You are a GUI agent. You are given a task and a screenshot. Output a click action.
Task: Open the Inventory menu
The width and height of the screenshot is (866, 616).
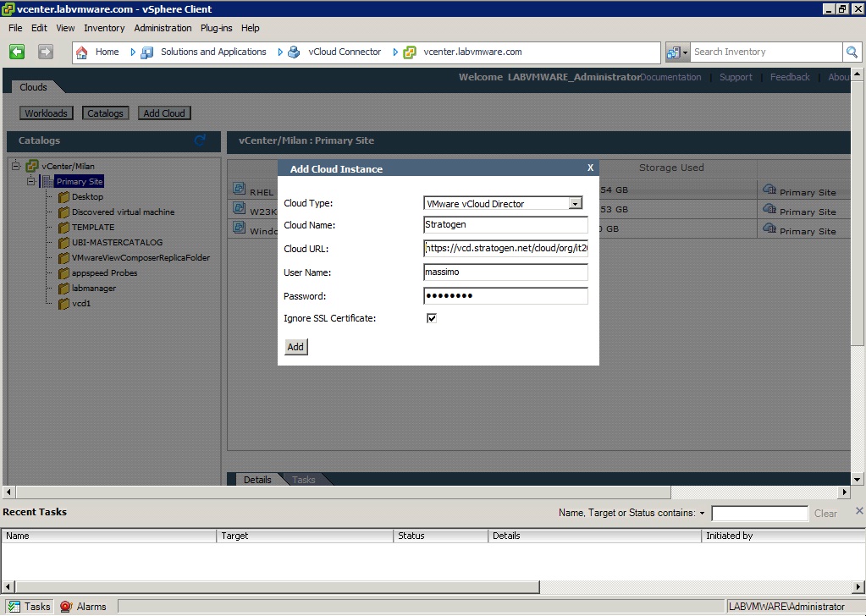[104, 28]
